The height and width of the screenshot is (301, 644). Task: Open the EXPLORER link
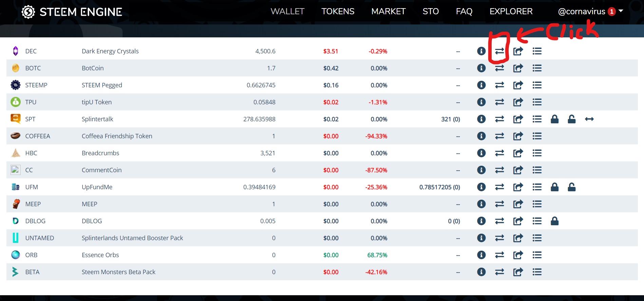(x=511, y=12)
